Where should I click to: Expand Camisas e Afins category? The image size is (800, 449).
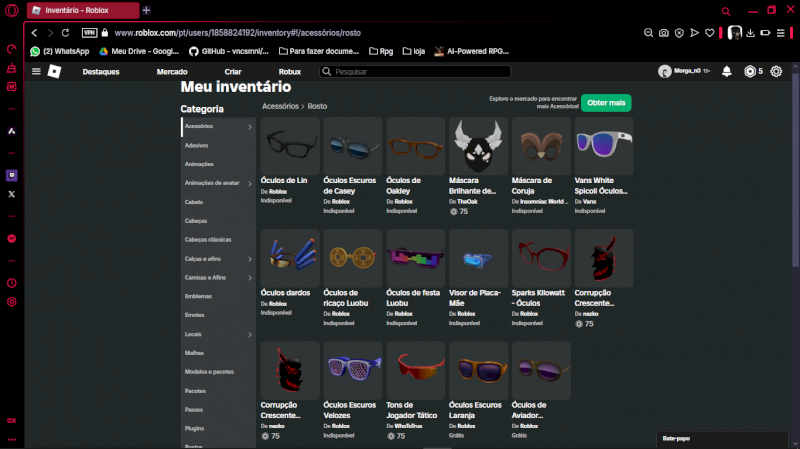click(218, 278)
